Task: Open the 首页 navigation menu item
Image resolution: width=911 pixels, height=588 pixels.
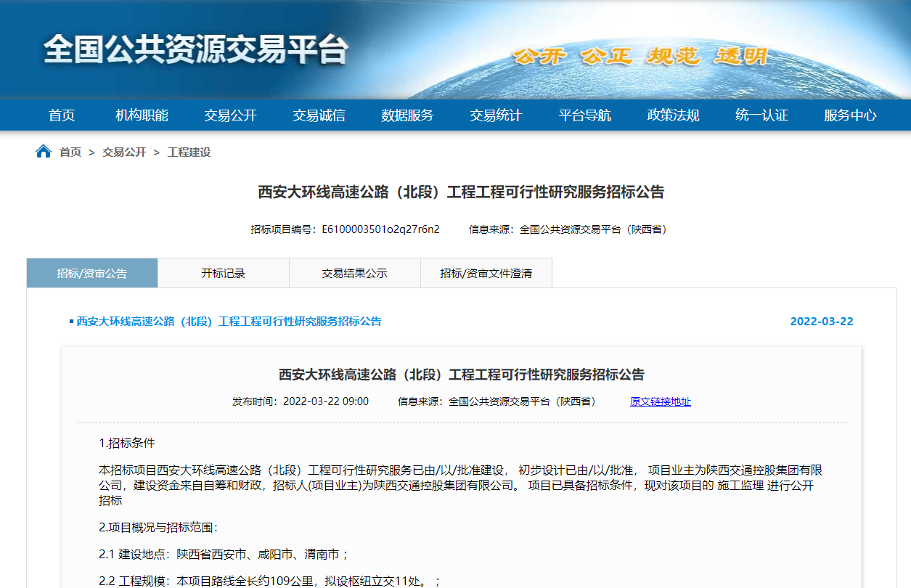Action: coord(62,115)
